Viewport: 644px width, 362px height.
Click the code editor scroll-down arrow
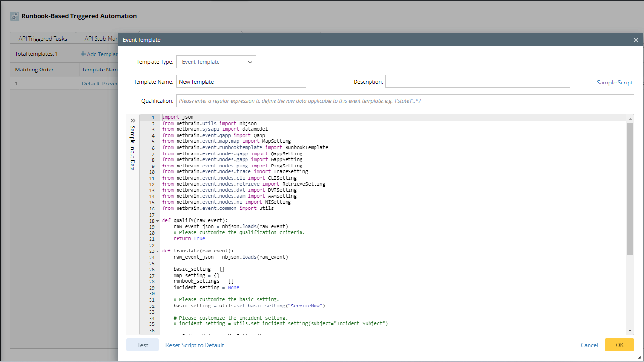(630, 330)
